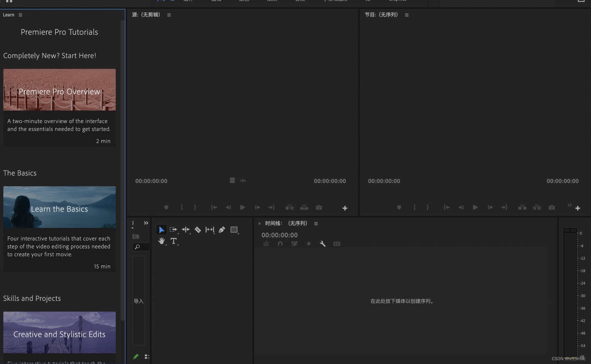The image size is (591, 364).
Task: Click Program monitor left timecode
Action: (x=384, y=181)
